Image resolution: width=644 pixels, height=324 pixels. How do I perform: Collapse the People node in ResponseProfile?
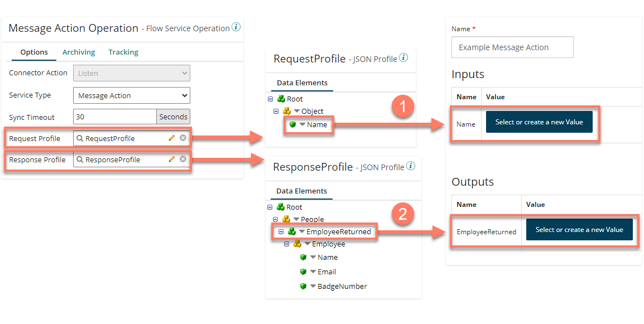[x=276, y=220]
